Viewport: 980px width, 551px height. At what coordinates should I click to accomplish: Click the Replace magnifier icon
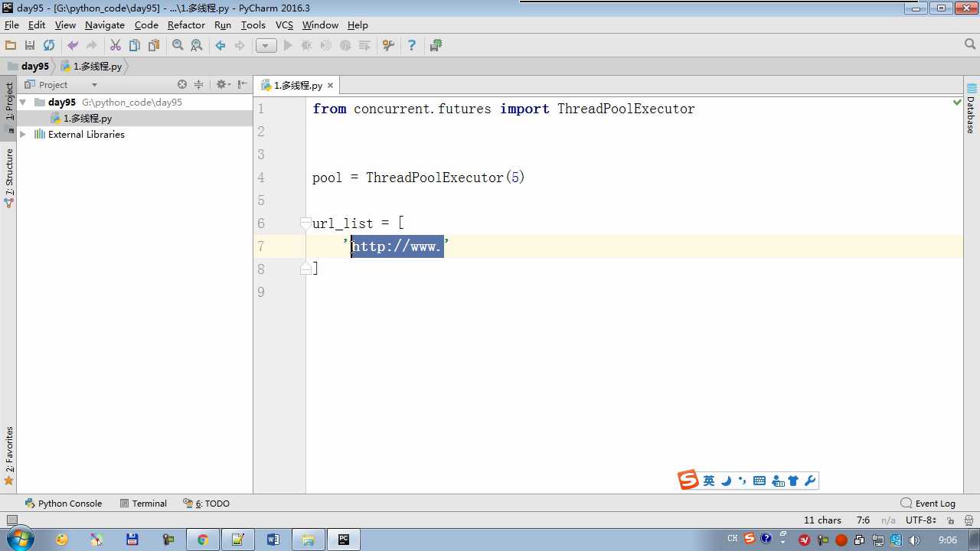197,46
